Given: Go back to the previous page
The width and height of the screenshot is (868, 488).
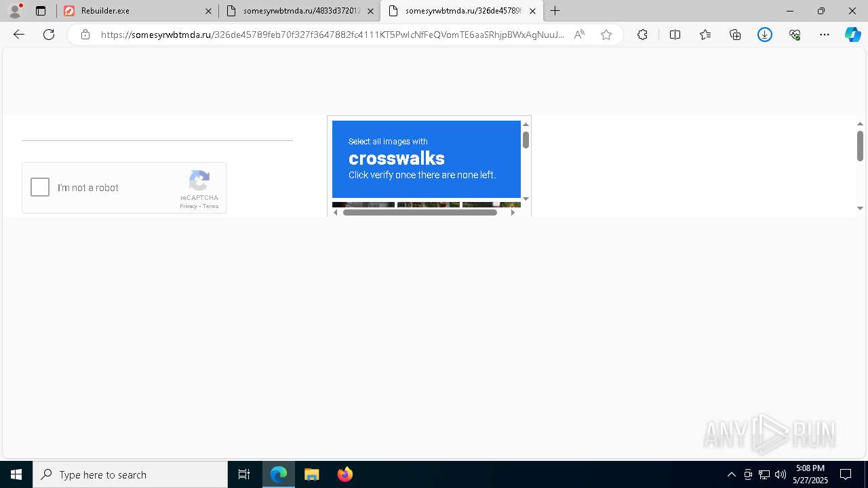Looking at the screenshot, I should tap(19, 35).
